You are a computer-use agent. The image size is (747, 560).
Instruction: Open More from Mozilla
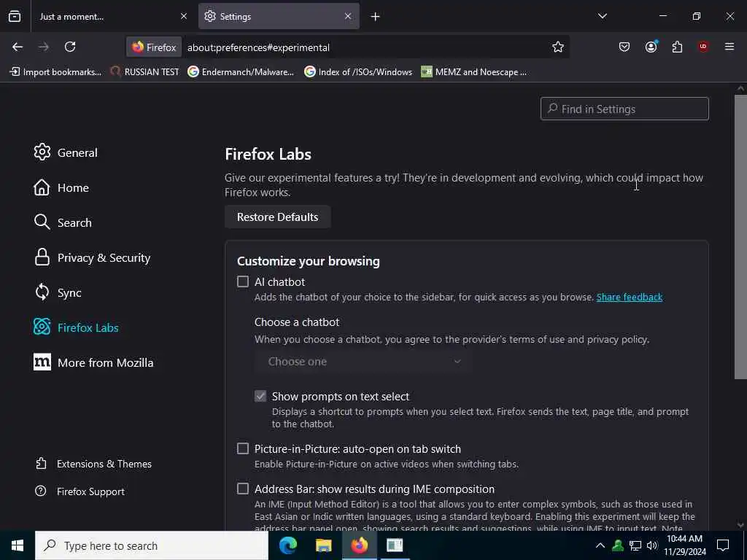pyautogui.click(x=93, y=362)
